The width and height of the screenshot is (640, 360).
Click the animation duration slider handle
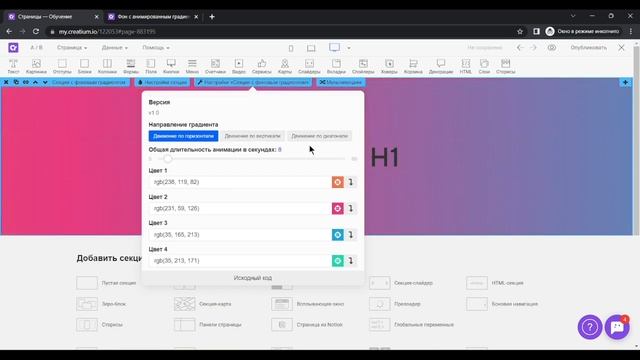[167, 159]
